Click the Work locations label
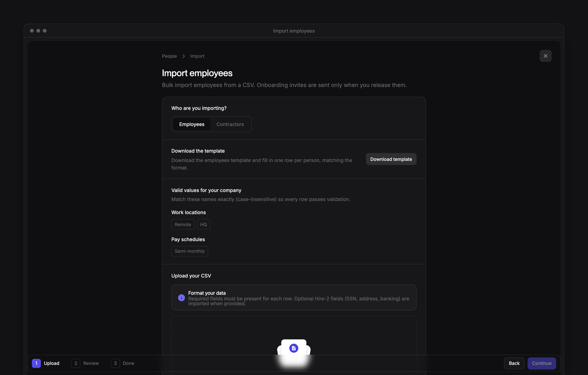588x375 pixels. click(188, 212)
